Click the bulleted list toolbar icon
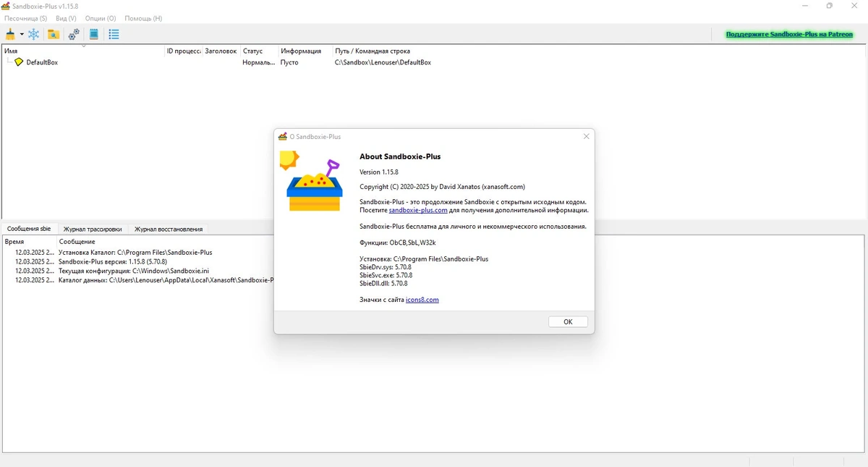 [x=114, y=34]
